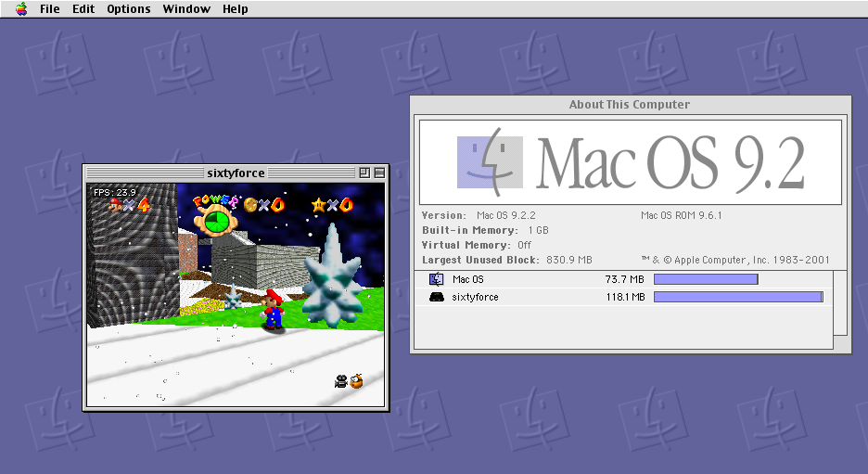Click the Mac OS Finder face logo
The height and width of the screenshot is (474, 868).
tap(490, 162)
